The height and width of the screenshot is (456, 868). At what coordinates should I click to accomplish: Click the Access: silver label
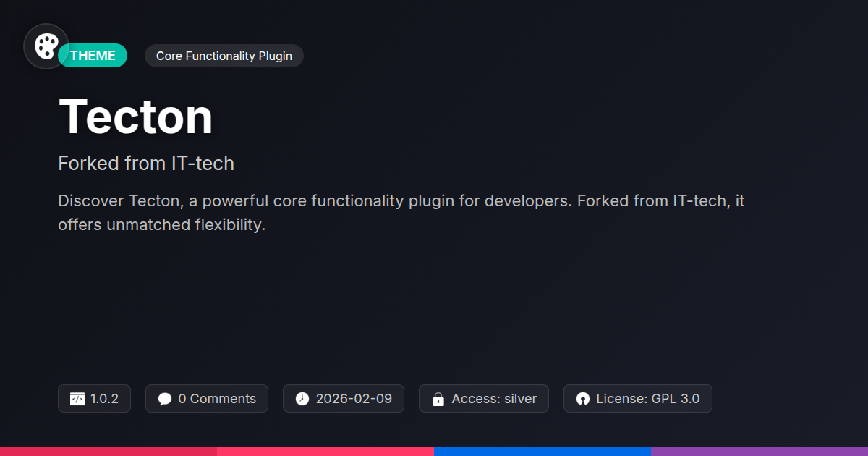coord(494,399)
